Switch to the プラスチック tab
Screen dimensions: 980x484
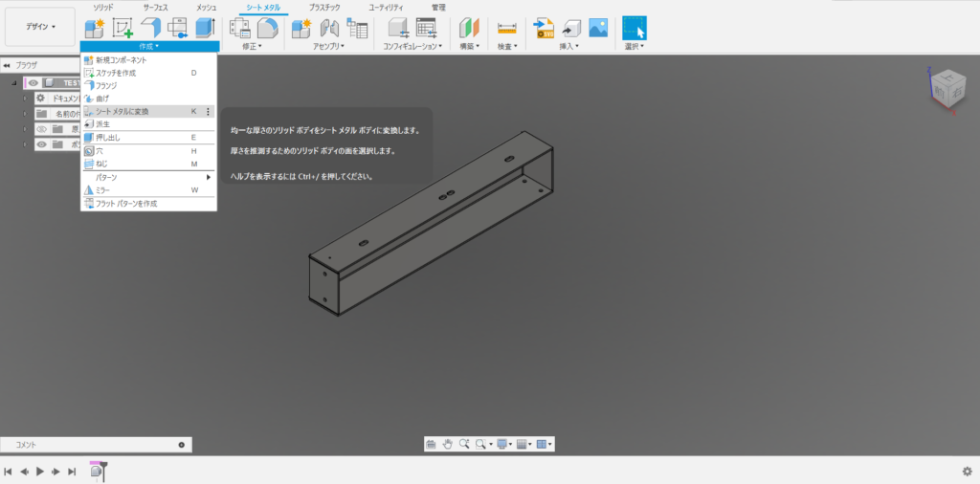point(324,8)
